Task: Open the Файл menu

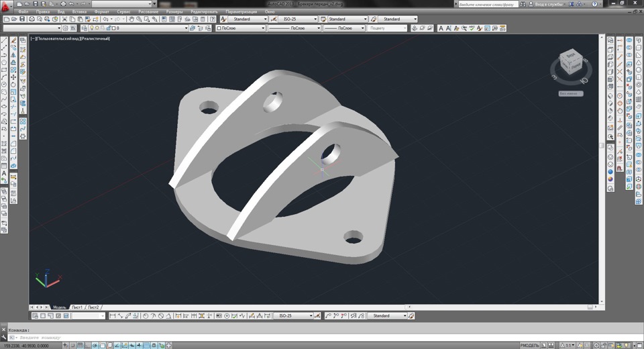Action: click(x=23, y=11)
